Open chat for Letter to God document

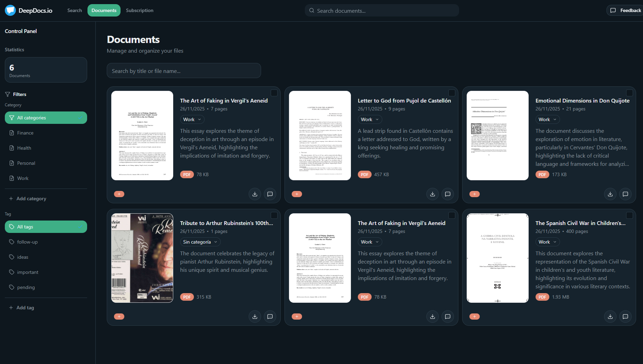[448, 194]
